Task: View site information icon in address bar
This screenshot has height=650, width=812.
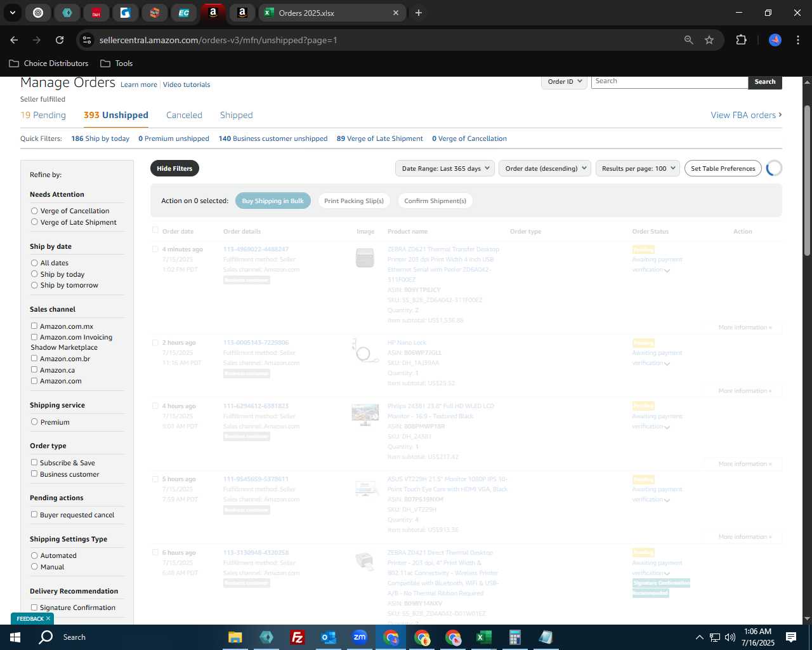Action: click(87, 40)
